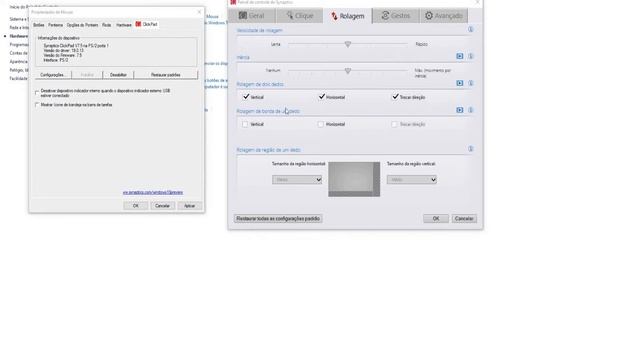Open Roda tab in Mouse Properties
The width and height of the screenshot is (640, 360).
coord(107,25)
